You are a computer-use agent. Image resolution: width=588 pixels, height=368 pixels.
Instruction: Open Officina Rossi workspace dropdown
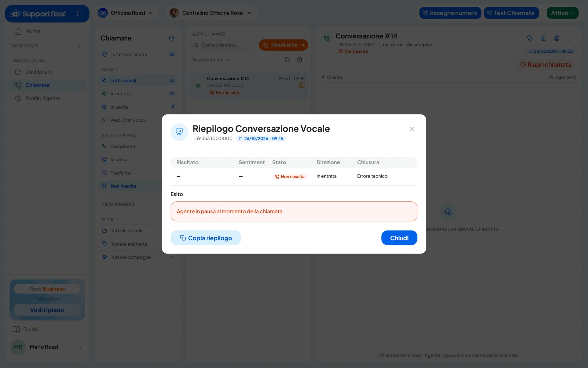click(126, 13)
